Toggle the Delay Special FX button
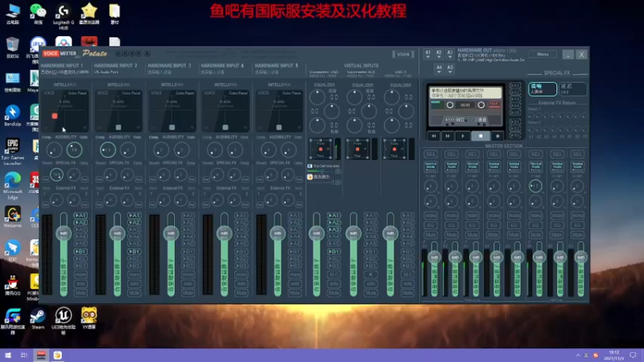Viewport: 644px width, 362px height. click(x=572, y=89)
